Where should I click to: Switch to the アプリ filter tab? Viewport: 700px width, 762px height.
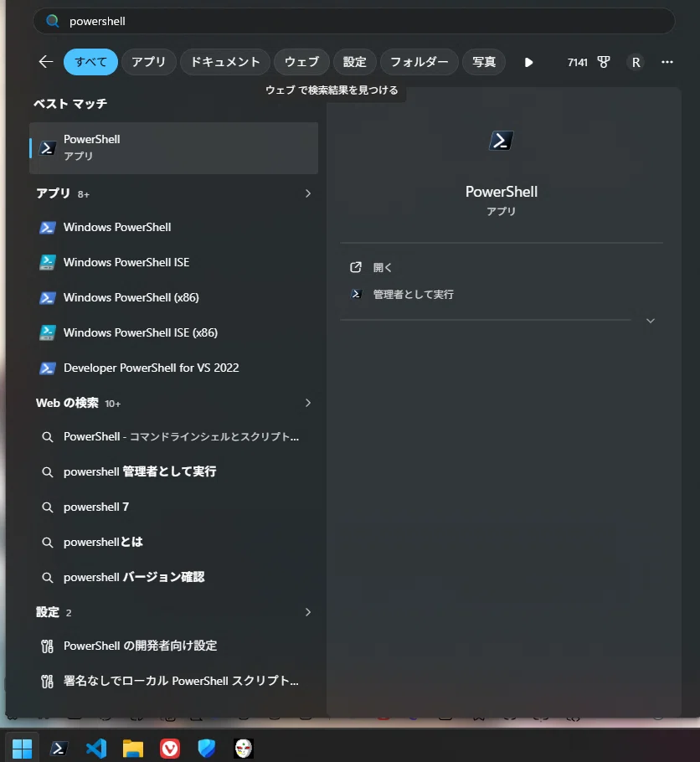[x=148, y=62]
